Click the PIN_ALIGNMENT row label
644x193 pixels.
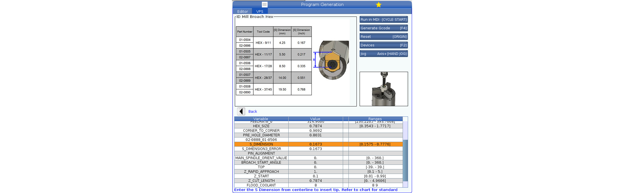click(x=261, y=153)
